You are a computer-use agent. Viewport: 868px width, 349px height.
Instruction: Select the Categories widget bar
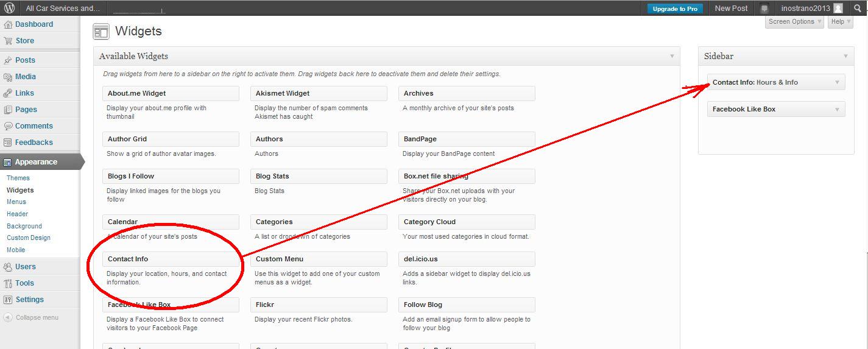tap(319, 222)
